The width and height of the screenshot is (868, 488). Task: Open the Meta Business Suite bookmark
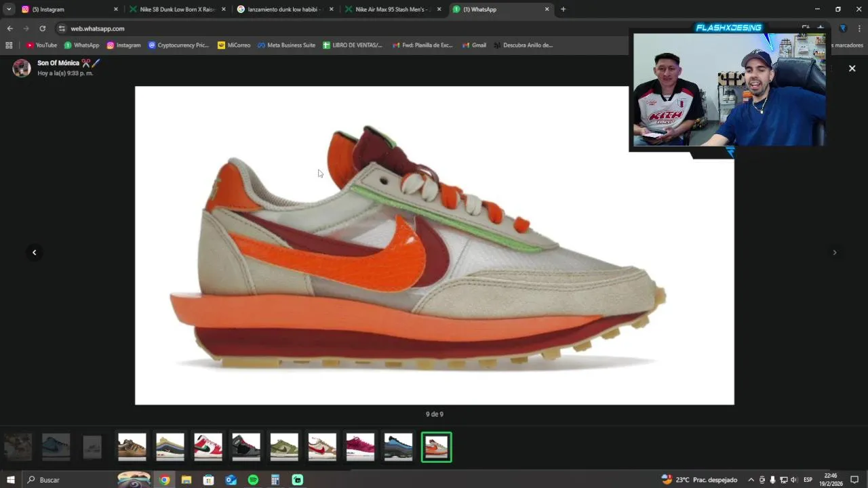click(x=286, y=45)
